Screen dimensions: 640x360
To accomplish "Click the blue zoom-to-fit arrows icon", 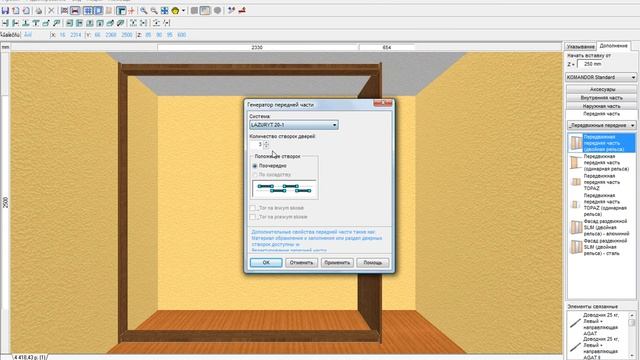I will (x=164, y=11).
